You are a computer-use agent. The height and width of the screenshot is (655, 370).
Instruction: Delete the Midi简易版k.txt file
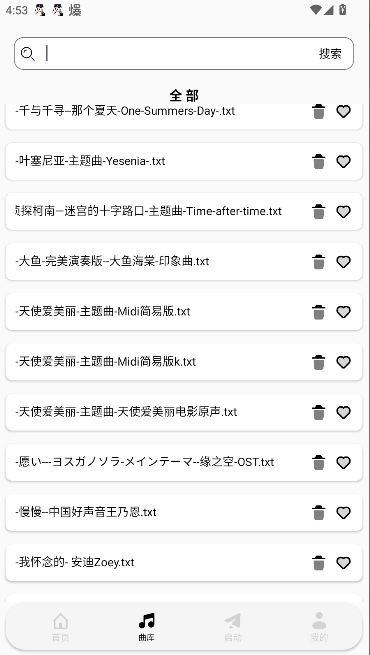point(319,362)
